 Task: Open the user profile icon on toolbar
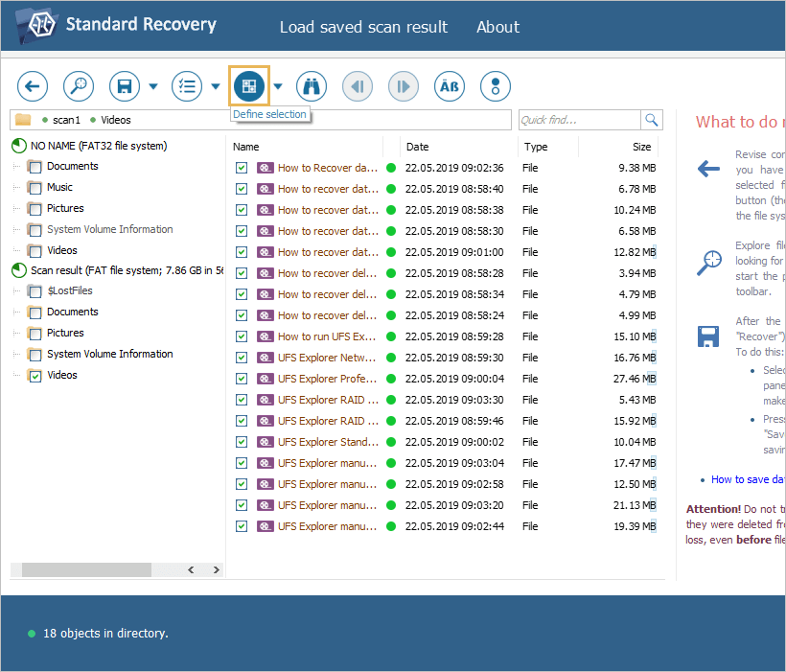pyautogui.click(x=495, y=86)
